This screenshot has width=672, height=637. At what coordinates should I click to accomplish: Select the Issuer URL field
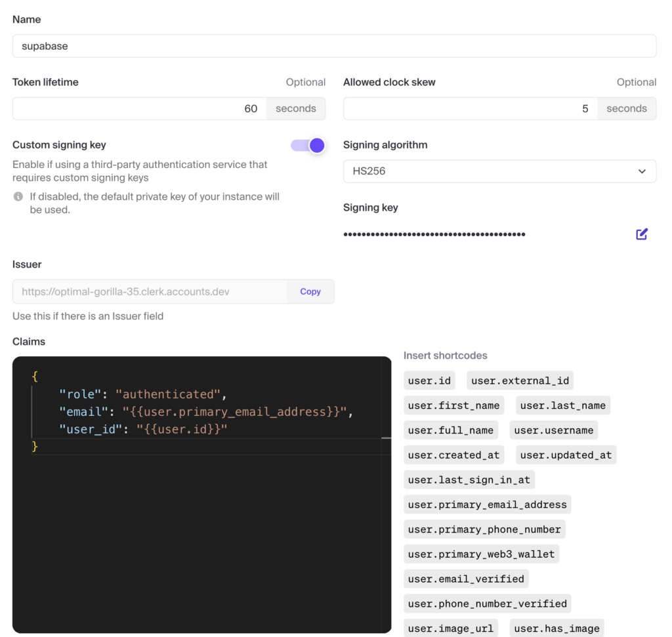[x=150, y=292]
